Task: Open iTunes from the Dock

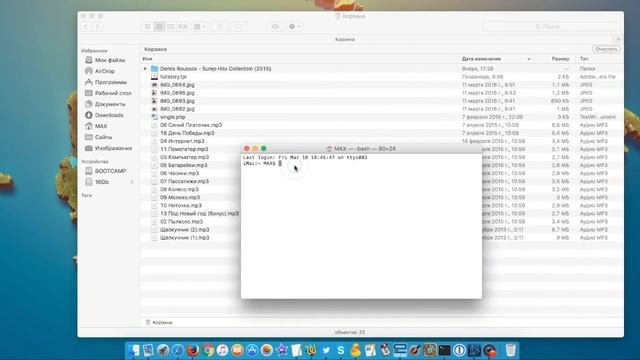Action: tap(222, 350)
